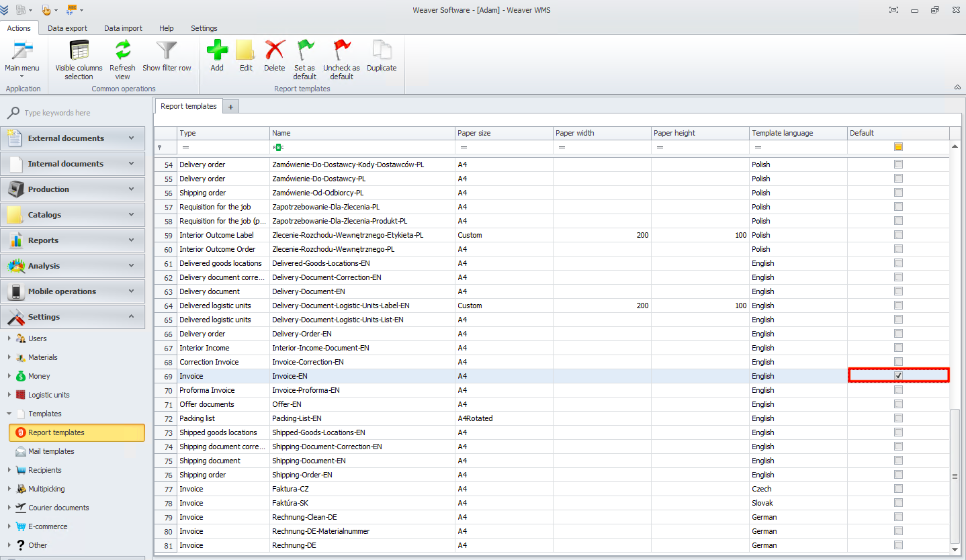Add a new tab with plus button
The height and width of the screenshot is (560, 966).
[x=230, y=107]
